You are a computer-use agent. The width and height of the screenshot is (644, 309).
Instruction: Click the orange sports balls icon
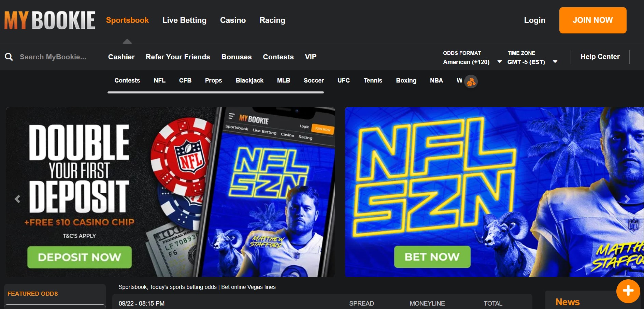(471, 82)
